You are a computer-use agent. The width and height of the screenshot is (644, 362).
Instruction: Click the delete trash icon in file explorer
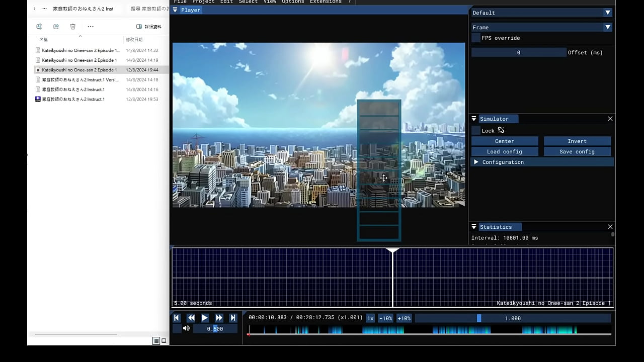[72, 27]
